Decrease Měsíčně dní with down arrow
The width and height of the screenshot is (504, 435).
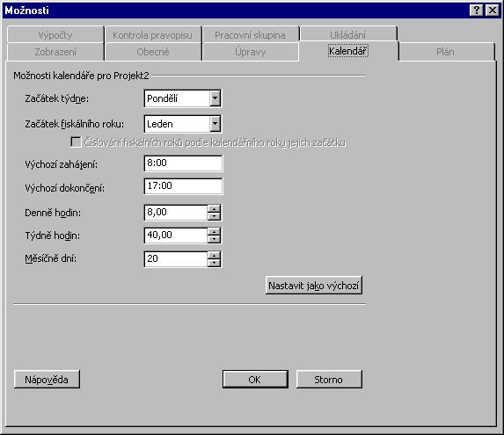click(x=214, y=263)
